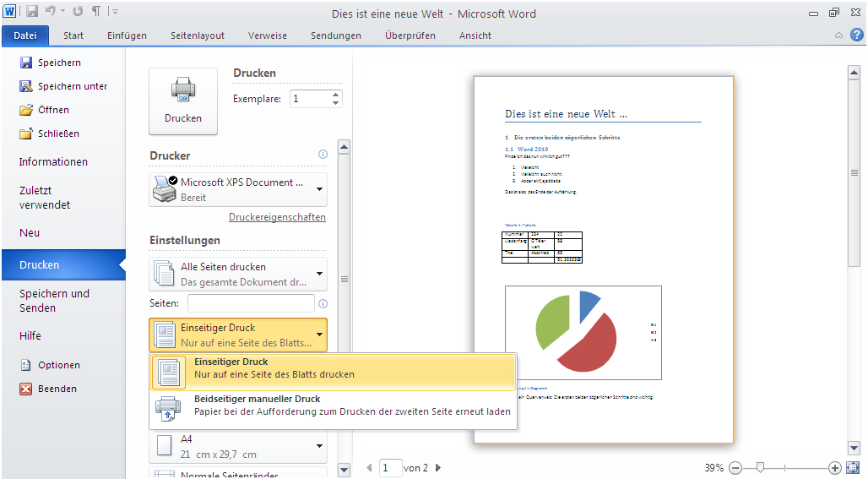Click the large Drucken print button
Viewport: 868px width, 479px height.
(x=183, y=101)
